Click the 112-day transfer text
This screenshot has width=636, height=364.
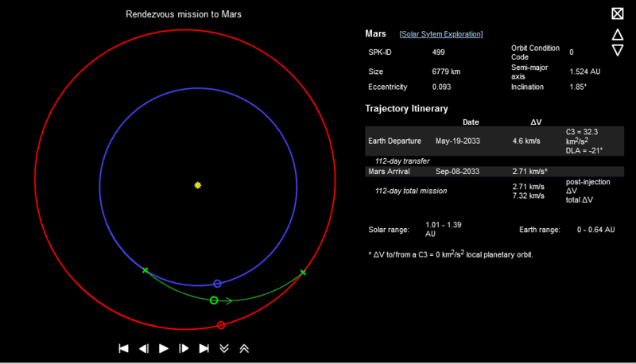[402, 161]
